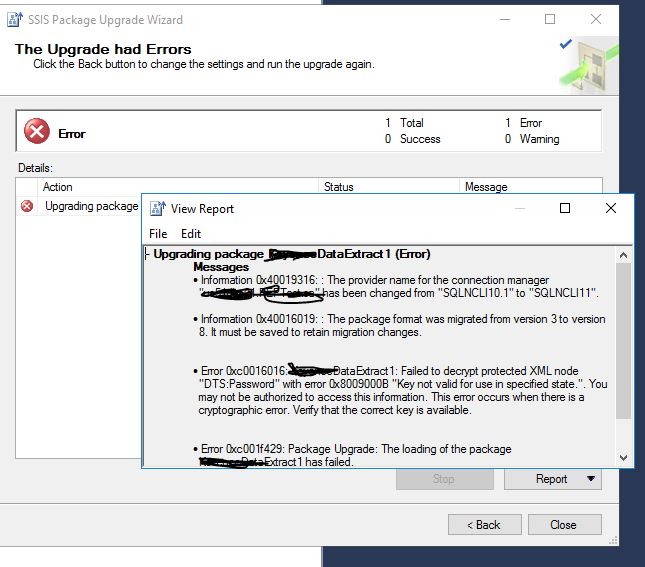Viewport: 645px width, 567px height.
Task: Click the '0 Warning' summary count
Action: click(532, 139)
